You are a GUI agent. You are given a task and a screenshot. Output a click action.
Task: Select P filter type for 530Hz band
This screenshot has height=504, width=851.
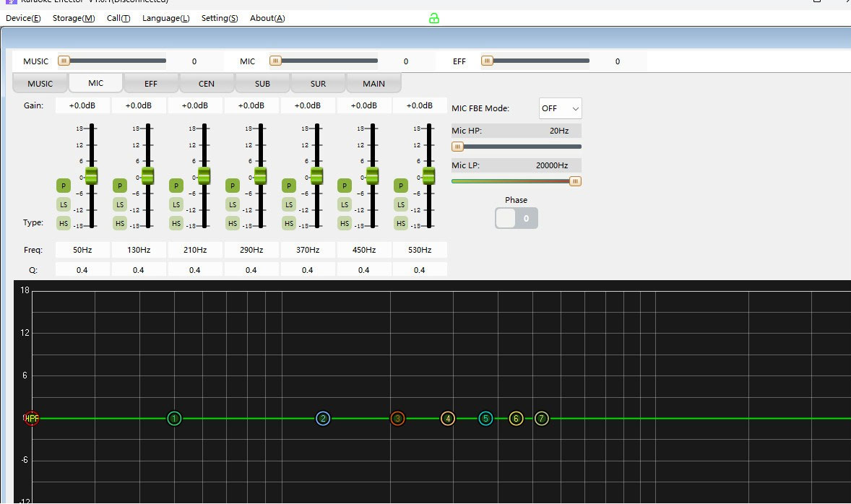coord(401,186)
